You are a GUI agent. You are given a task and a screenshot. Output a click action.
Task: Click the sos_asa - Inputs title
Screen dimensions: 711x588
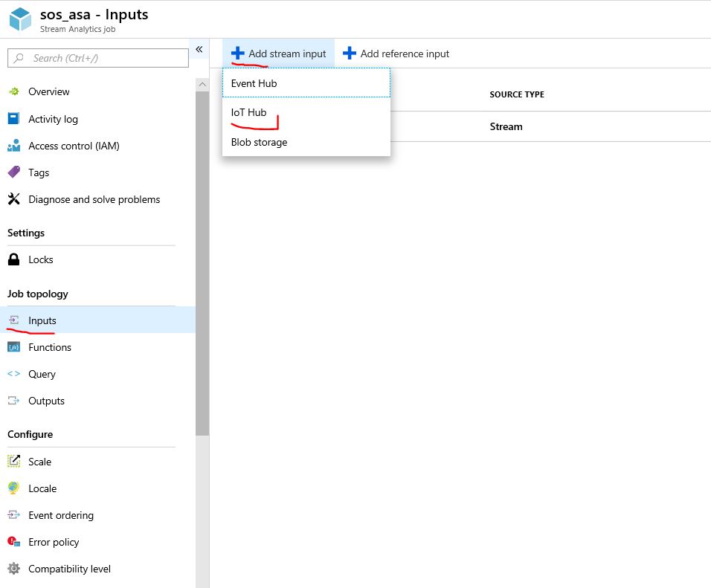tap(94, 15)
